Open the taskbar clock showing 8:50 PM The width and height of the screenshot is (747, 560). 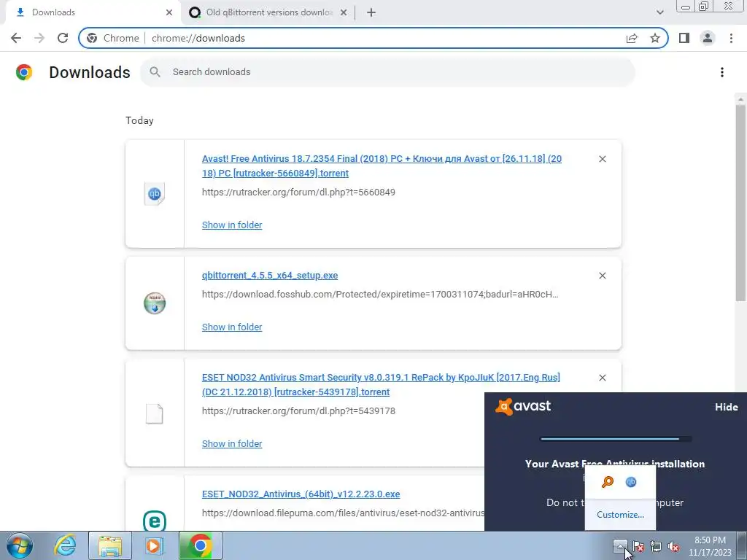[710, 546]
